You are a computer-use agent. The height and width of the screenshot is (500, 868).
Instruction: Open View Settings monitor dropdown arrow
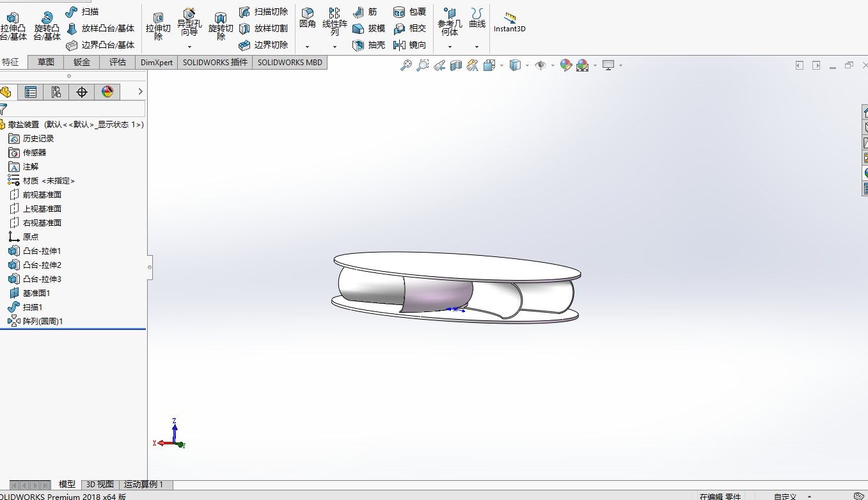tap(620, 65)
